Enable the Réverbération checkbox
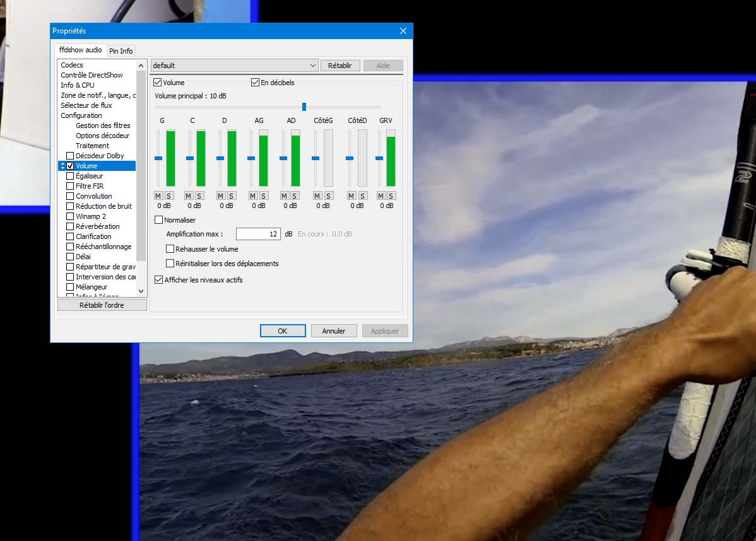Viewport: 756px width, 541px height. [71, 226]
